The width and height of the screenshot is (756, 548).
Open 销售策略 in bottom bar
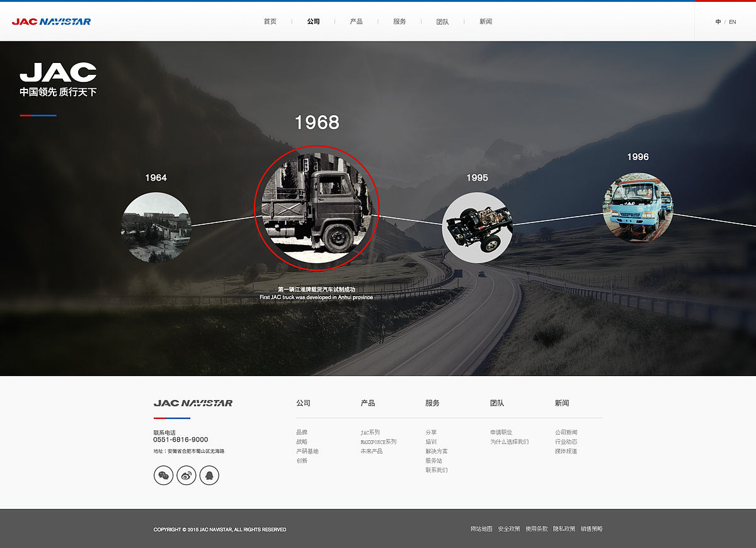592,529
